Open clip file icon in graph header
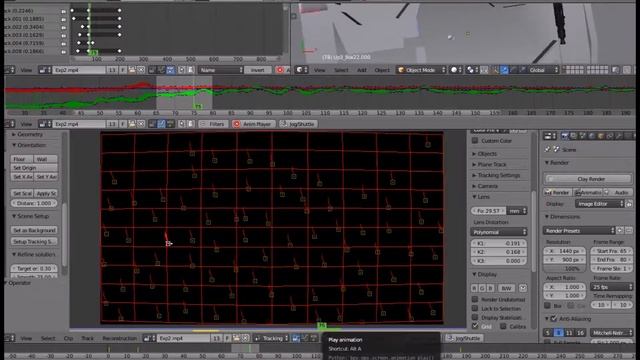The image size is (640, 360). 132,124
